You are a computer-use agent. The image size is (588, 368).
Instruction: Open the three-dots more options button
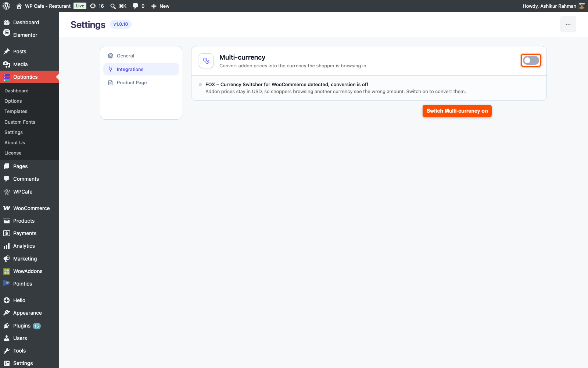coord(568,24)
